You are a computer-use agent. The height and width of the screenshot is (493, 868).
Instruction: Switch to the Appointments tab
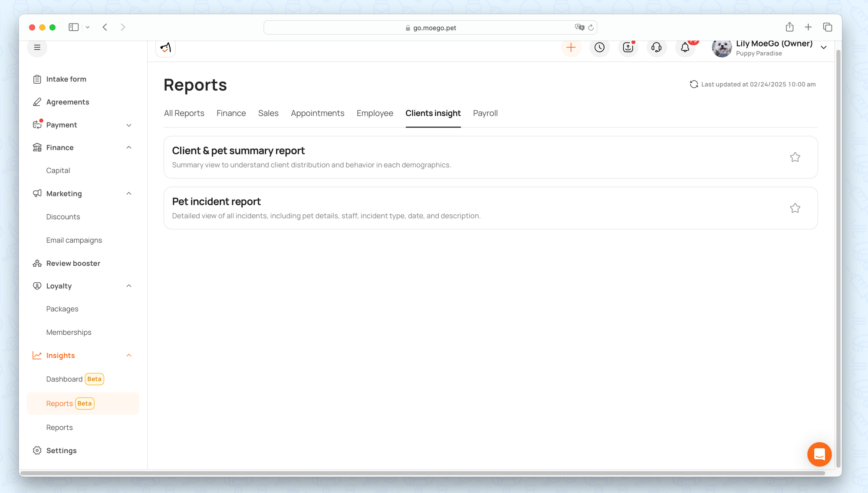click(317, 113)
